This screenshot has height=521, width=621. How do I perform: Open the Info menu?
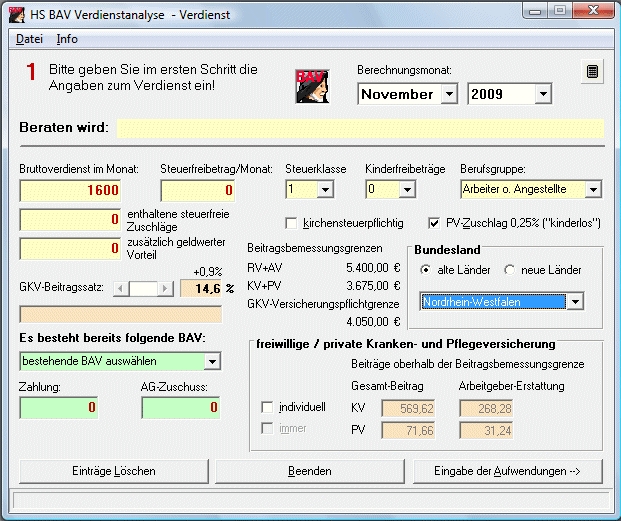tap(67, 39)
